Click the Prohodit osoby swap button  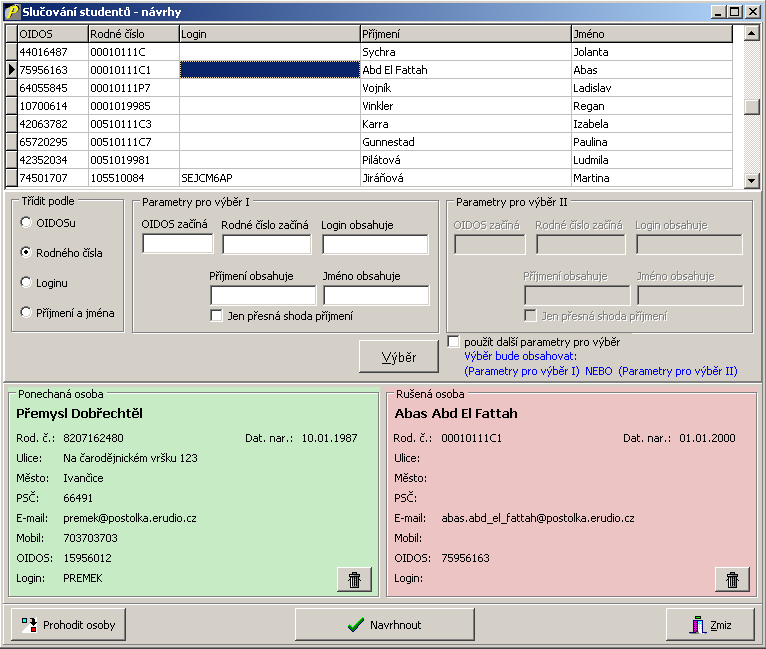[x=69, y=625]
